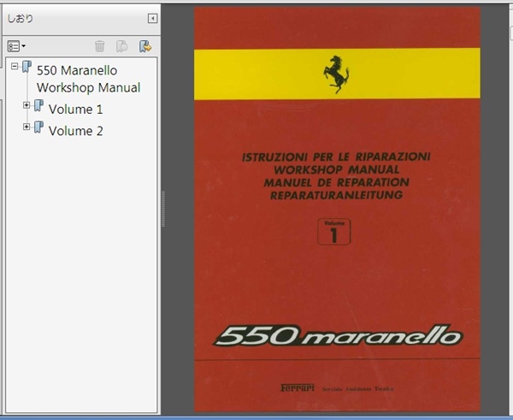
Task: Click the しおり panel title
Action: pos(21,18)
